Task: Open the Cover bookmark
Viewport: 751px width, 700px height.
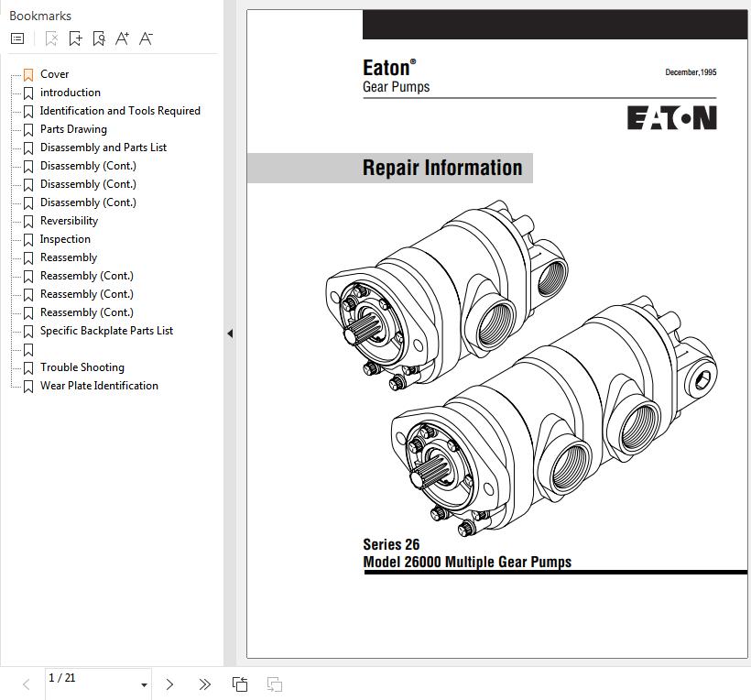Action: (x=55, y=74)
